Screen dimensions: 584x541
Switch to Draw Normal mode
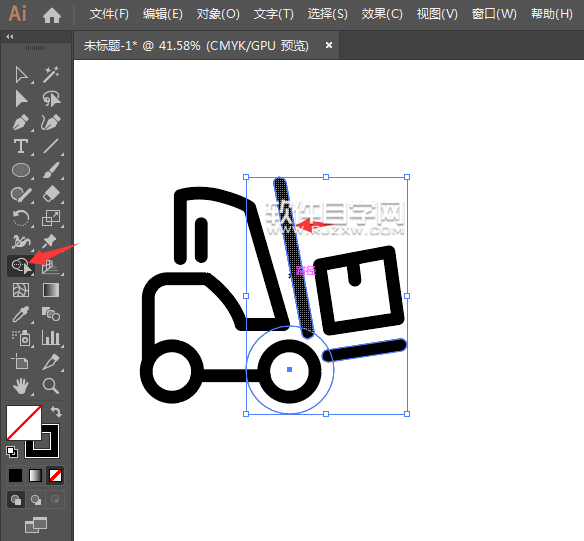(x=16, y=500)
